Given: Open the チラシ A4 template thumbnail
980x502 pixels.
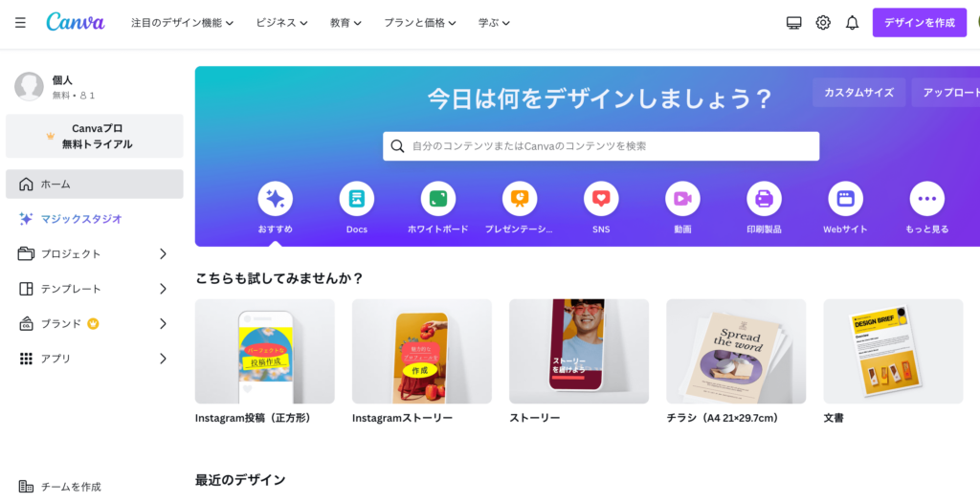Looking at the screenshot, I should pos(736,351).
